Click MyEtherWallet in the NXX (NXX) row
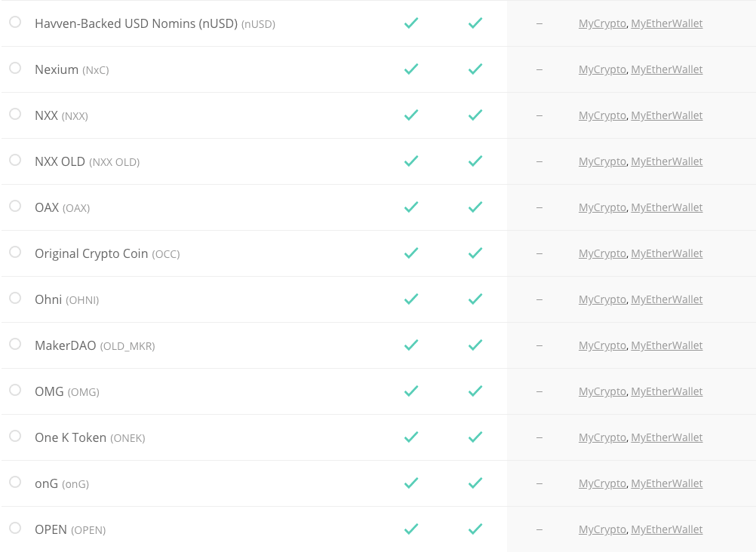The image size is (756, 552). pos(667,115)
